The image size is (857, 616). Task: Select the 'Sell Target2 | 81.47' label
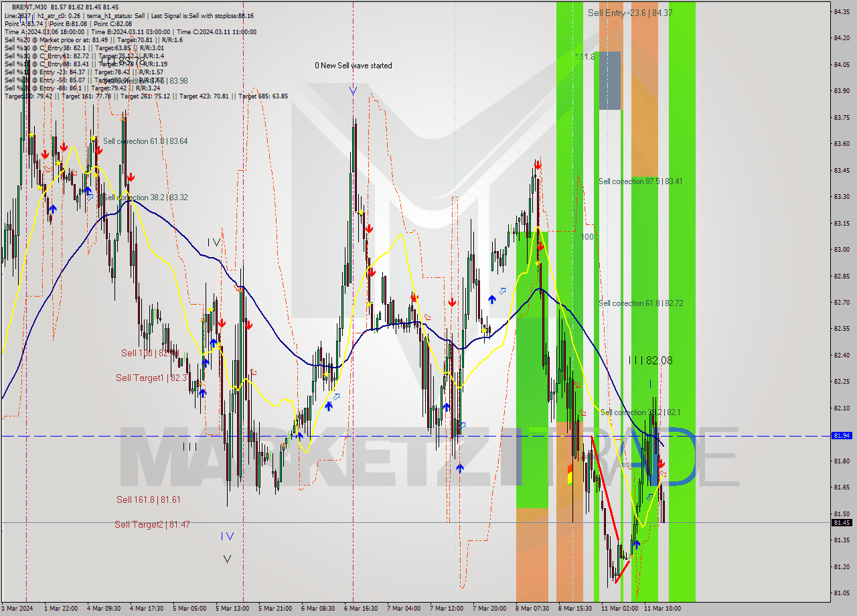pyautogui.click(x=152, y=524)
